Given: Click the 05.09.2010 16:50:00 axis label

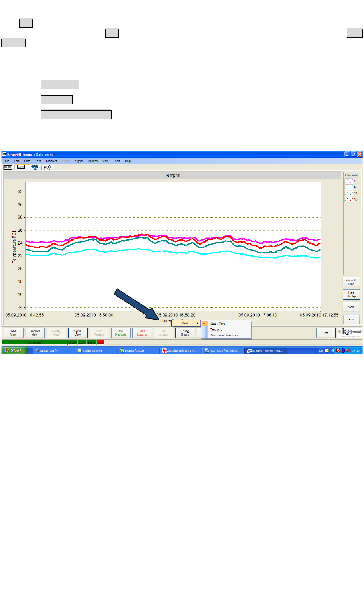Looking at the screenshot, I should (95, 315).
